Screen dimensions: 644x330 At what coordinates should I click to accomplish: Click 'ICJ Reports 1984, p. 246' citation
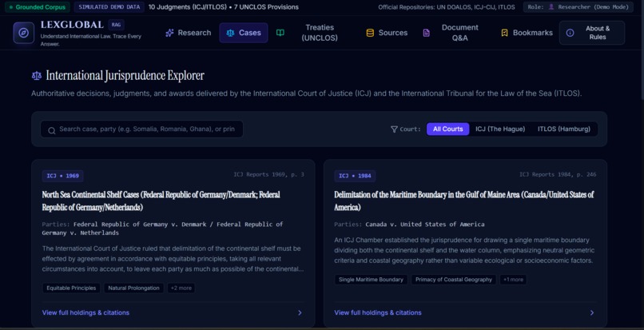[x=558, y=175]
